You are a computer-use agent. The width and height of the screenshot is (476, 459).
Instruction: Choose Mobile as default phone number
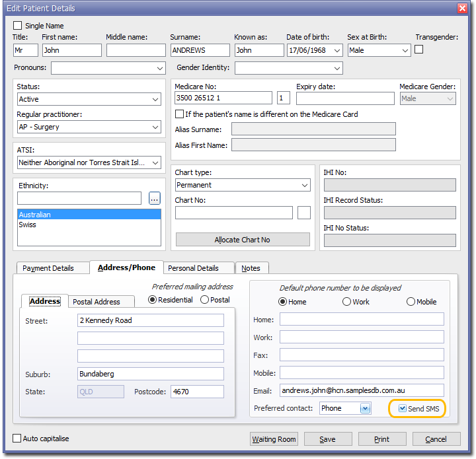(x=411, y=302)
